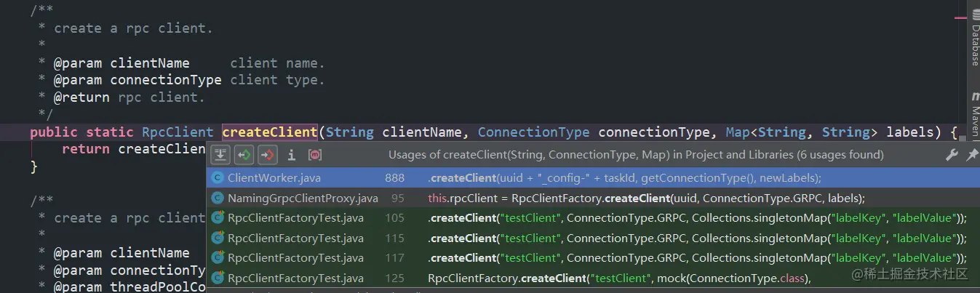Click the first '@param clientName' Javadoc tag

coord(121,63)
